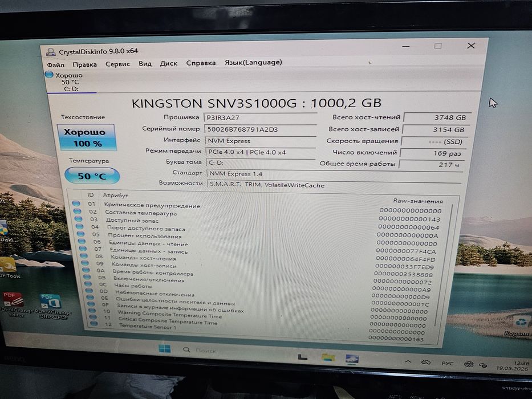Open the Windows Start menu
532x399 pixels.
[x=165, y=349]
